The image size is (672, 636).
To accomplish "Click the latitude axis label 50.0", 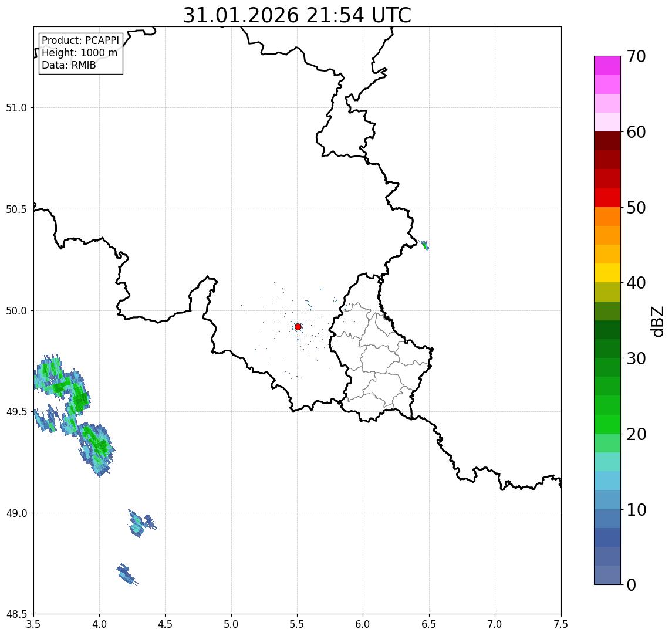I will [x=16, y=311].
